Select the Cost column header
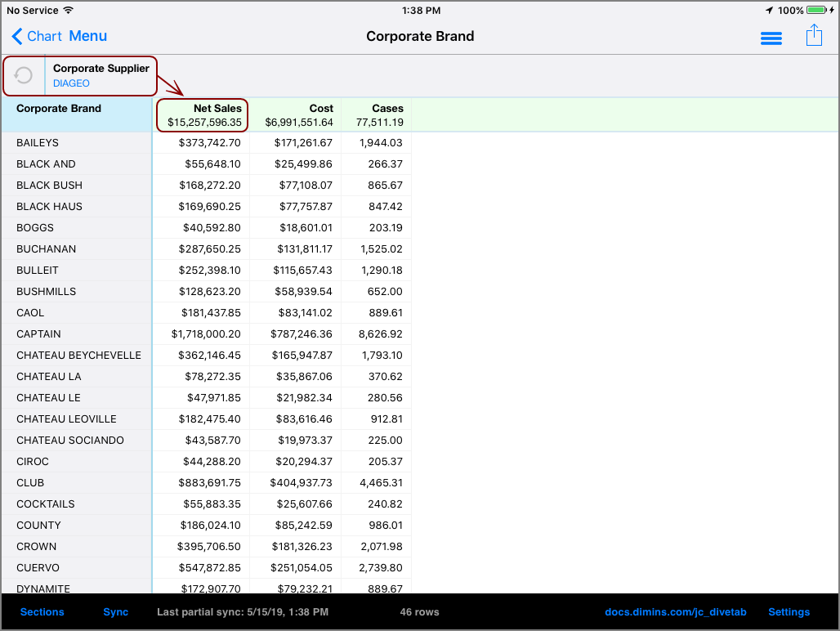Image resolution: width=840 pixels, height=631 pixels. click(296, 115)
